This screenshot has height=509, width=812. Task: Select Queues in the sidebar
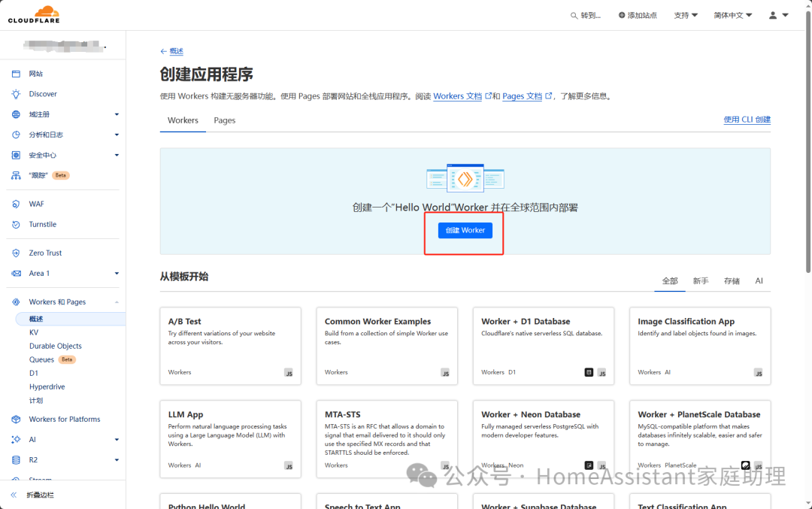pos(41,359)
